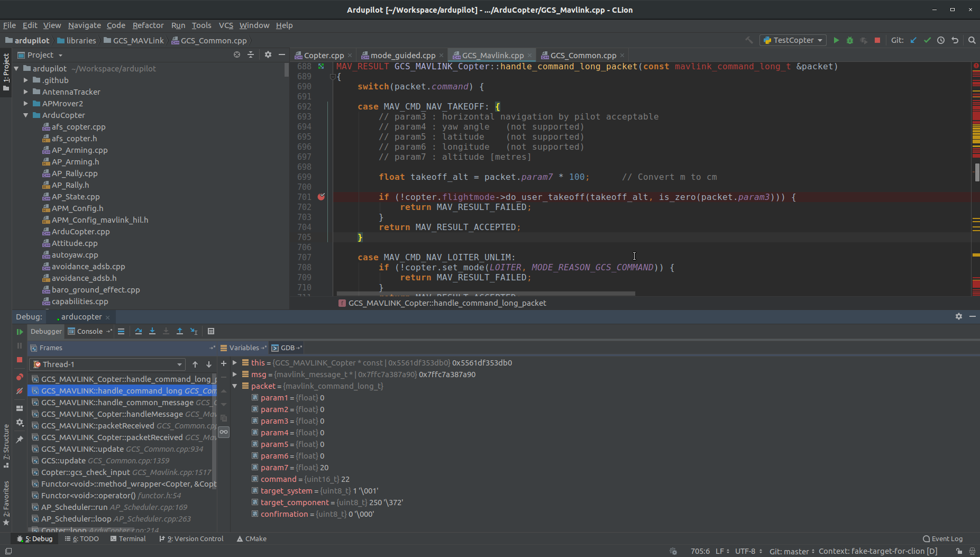The width and height of the screenshot is (980, 557).
Task: Select AP_Arming.cpp in the project tree
Action: [x=79, y=150]
